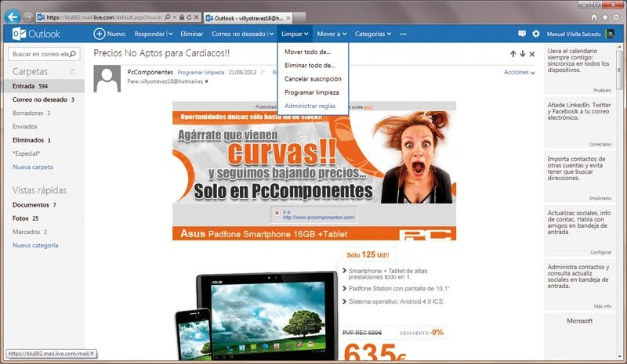
Task: Open the Entrada folder
Action: 45,86
